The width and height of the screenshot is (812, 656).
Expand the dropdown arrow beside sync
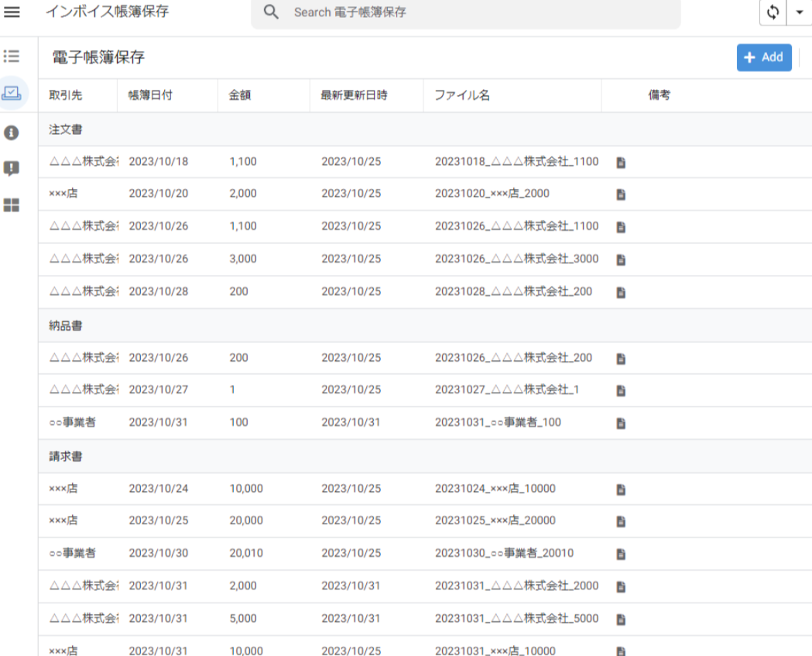(x=799, y=13)
